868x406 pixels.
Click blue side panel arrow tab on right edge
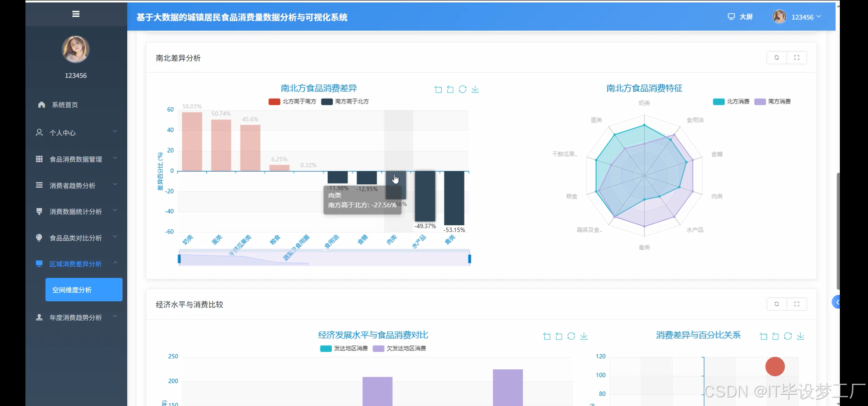pyautogui.click(x=836, y=302)
